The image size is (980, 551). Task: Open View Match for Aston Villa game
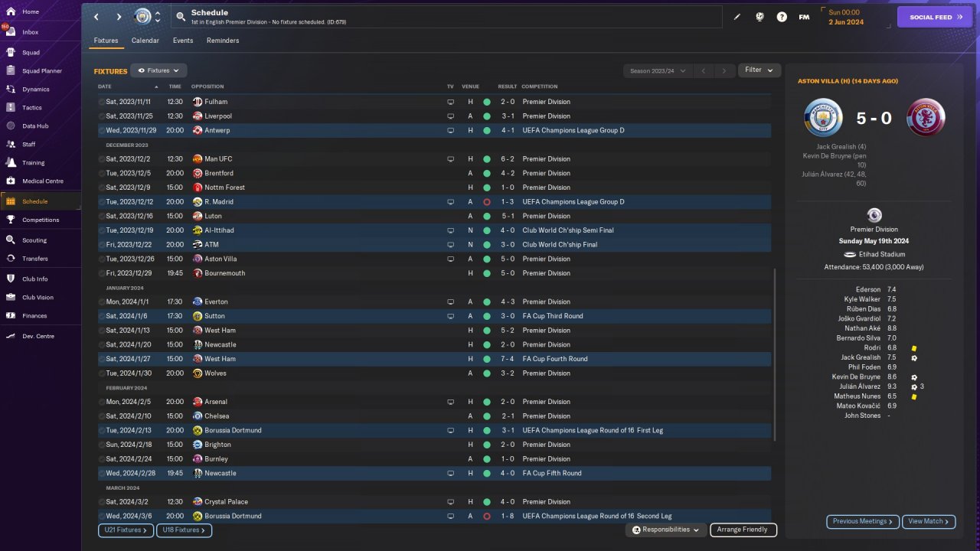coord(928,522)
